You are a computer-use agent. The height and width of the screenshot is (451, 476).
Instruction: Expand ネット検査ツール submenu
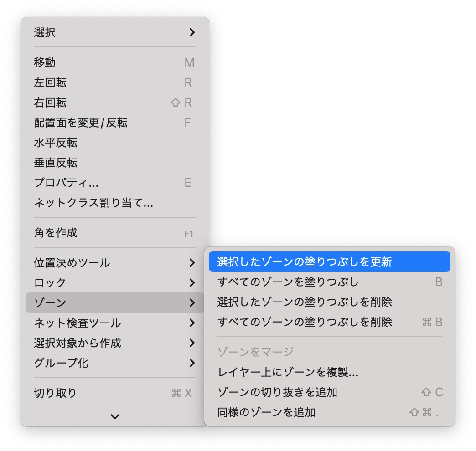click(x=114, y=323)
